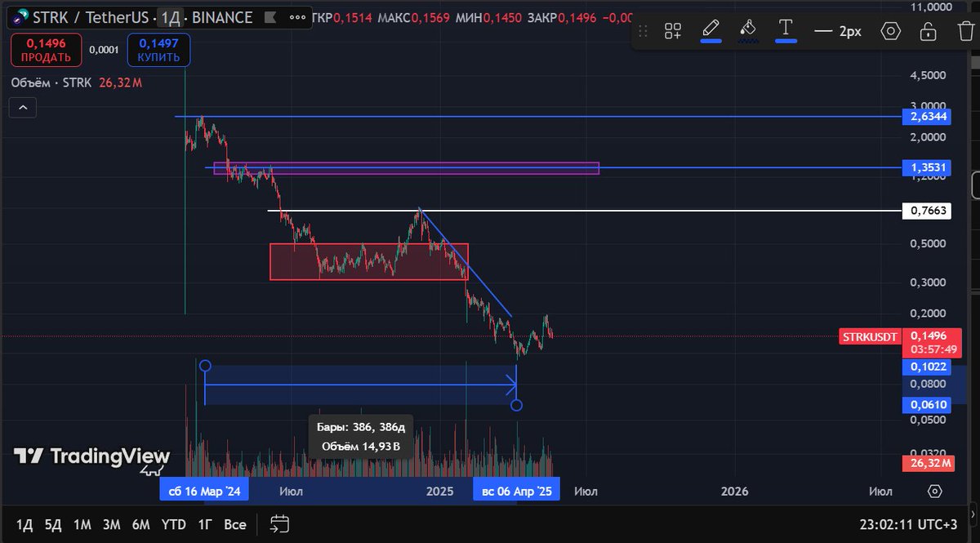Viewport: 980px width, 543px height.
Task: Click the Бары: 386, 386д measurement tooltip
Action: [x=361, y=437]
